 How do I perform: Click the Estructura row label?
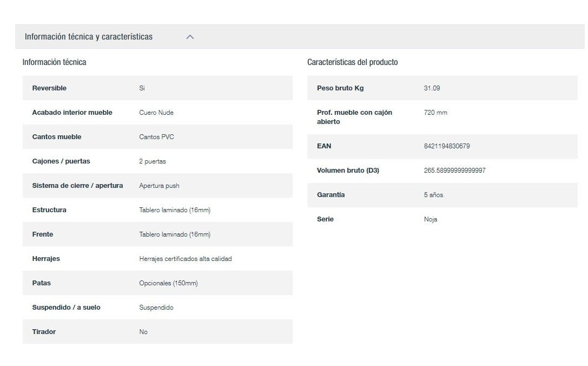(49, 210)
